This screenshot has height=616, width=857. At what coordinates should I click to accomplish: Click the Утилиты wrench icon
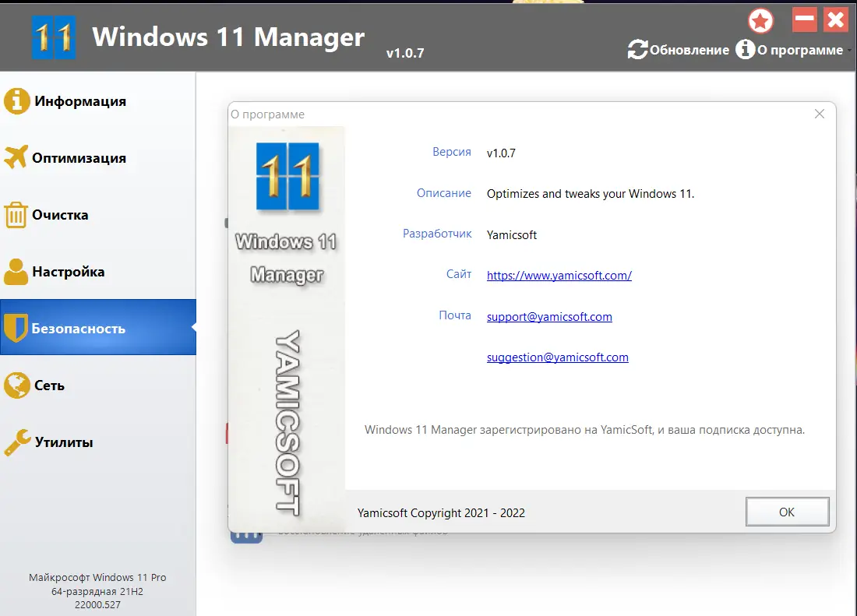pyautogui.click(x=17, y=442)
